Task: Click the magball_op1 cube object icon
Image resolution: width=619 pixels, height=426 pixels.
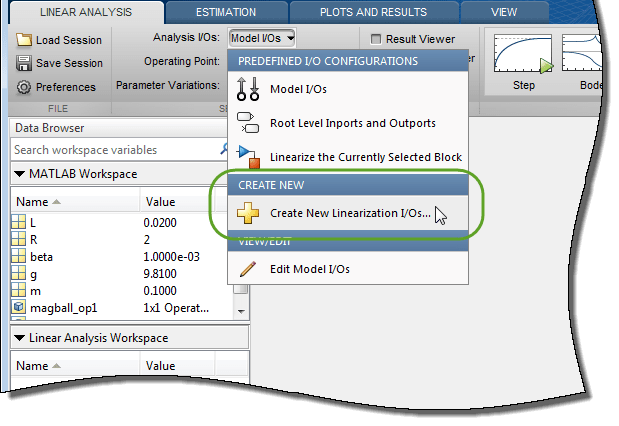Action: point(19,307)
